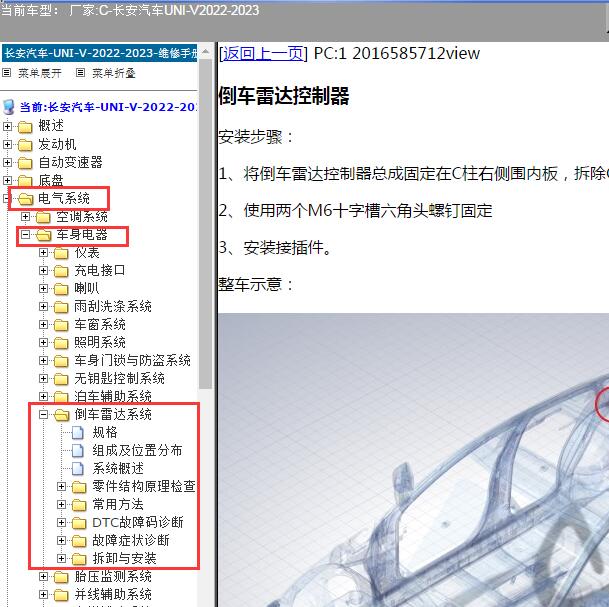Expand the 概述 tree node
This screenshot has width=609, height=607.
7,126
